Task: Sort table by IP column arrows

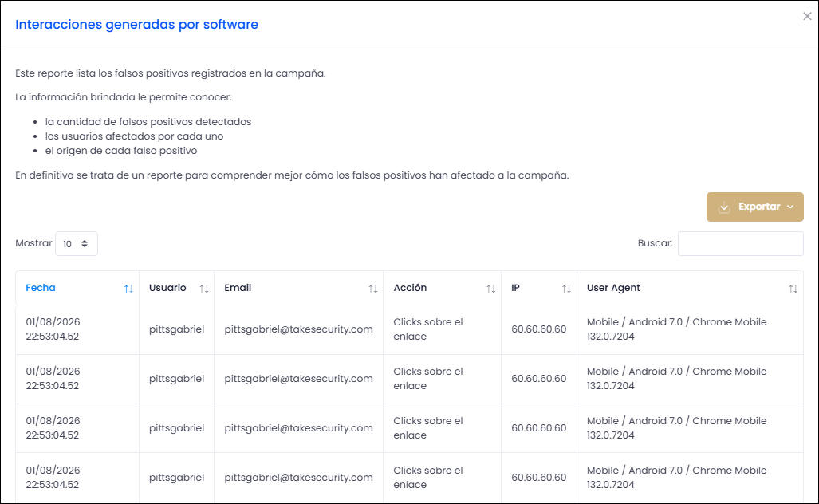Action: click(x=566, y=289)
